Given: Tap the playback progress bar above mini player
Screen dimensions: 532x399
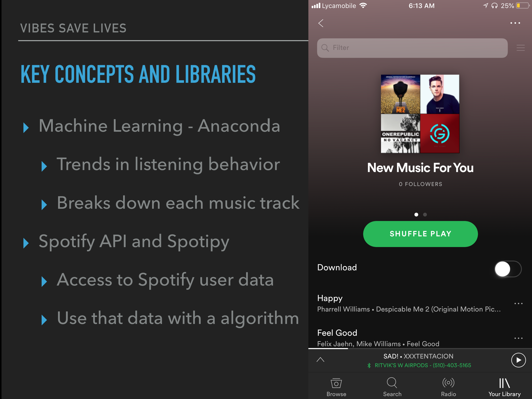Looking at the screenshot, I should (420, 348).
